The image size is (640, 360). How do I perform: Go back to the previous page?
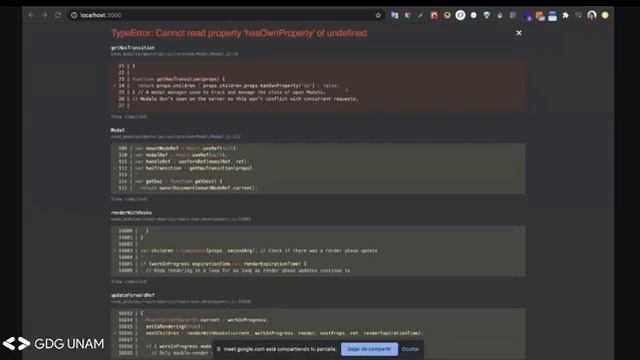(31, 15)
